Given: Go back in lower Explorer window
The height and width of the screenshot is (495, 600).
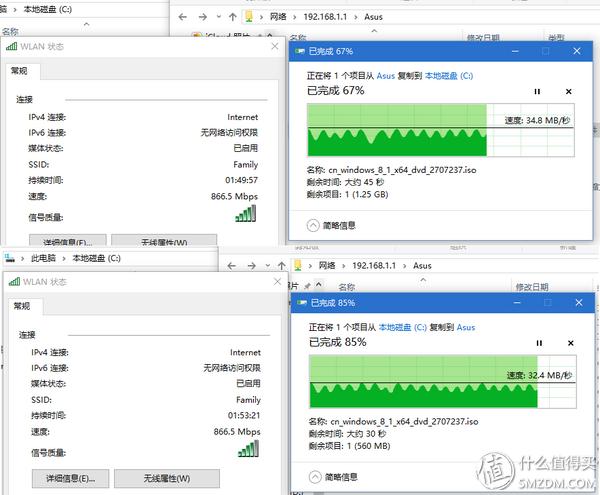Looking at the screenshot, I should (x=232, y=266).
